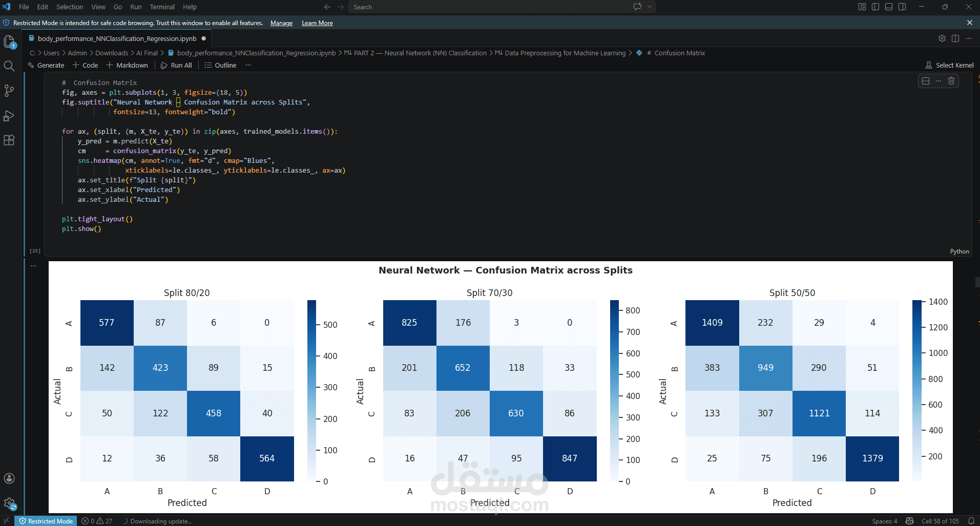The image size is (980, 526).
Task: Go back using the title bar arrow
Action: [x=327, y=7]
